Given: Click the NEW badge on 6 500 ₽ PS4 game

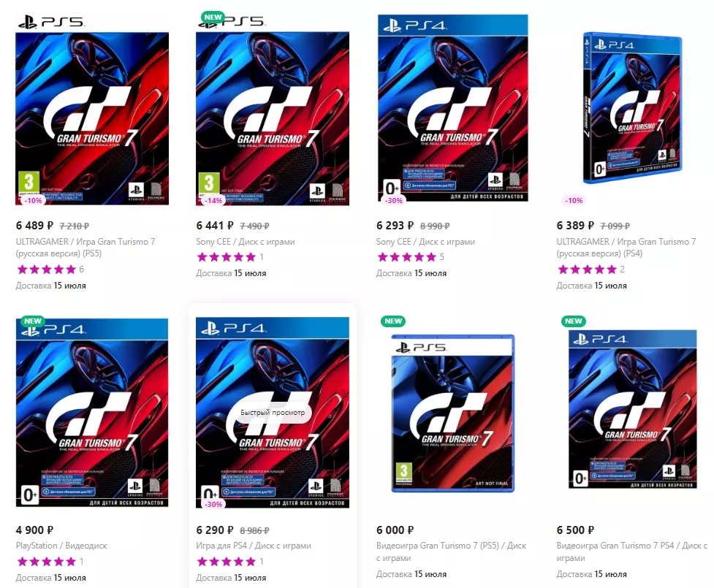Looking at the screenshot, I should tap(573, 321).
